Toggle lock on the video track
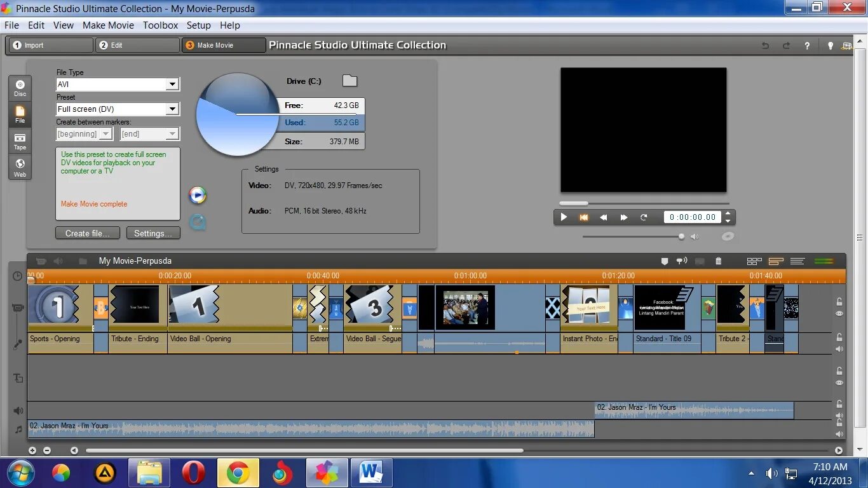Viewport: 868px width, 488px height. coord(839,302)
